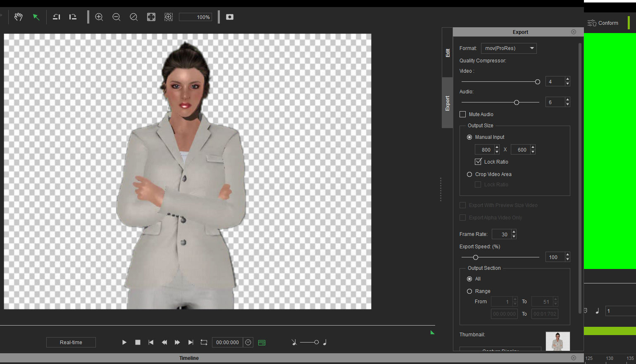
Task: Select the hand pan tool
Action: [x=18, y=17]
